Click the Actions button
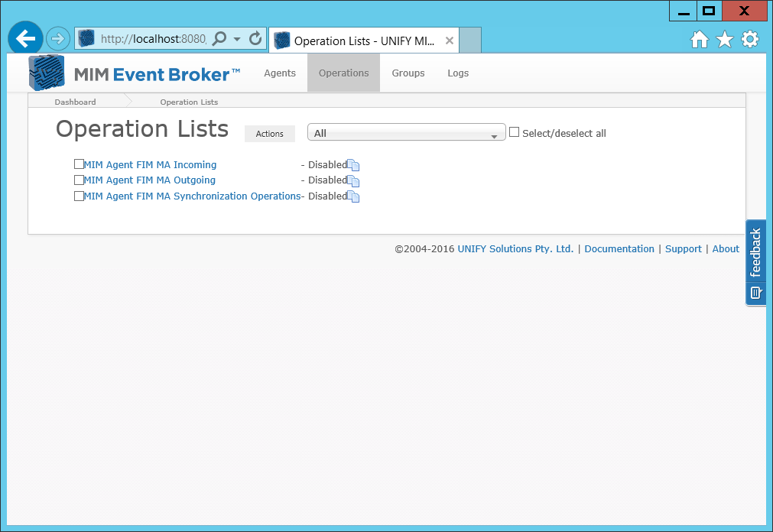The height and width of the screenshot is (532, 773). (270, 134)
